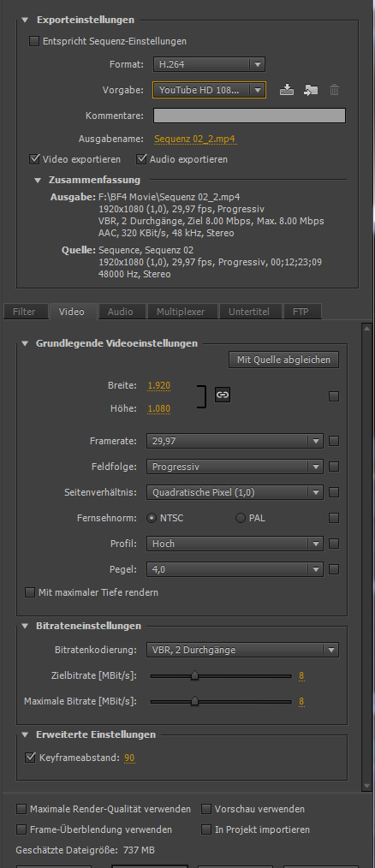Click the settings panel vertical scrollbar
Image resolution: width=375 pixels, height=868 pixels.
click(x=366, y=557)
